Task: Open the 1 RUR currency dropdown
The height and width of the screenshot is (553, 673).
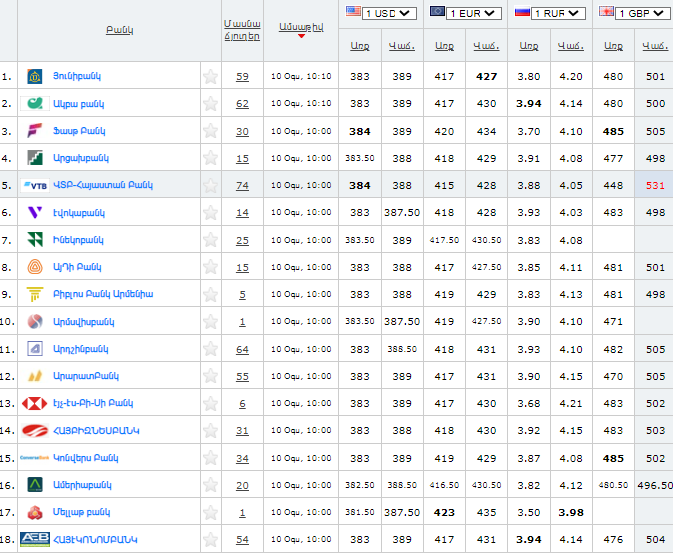Action: (x=558, y=13)
